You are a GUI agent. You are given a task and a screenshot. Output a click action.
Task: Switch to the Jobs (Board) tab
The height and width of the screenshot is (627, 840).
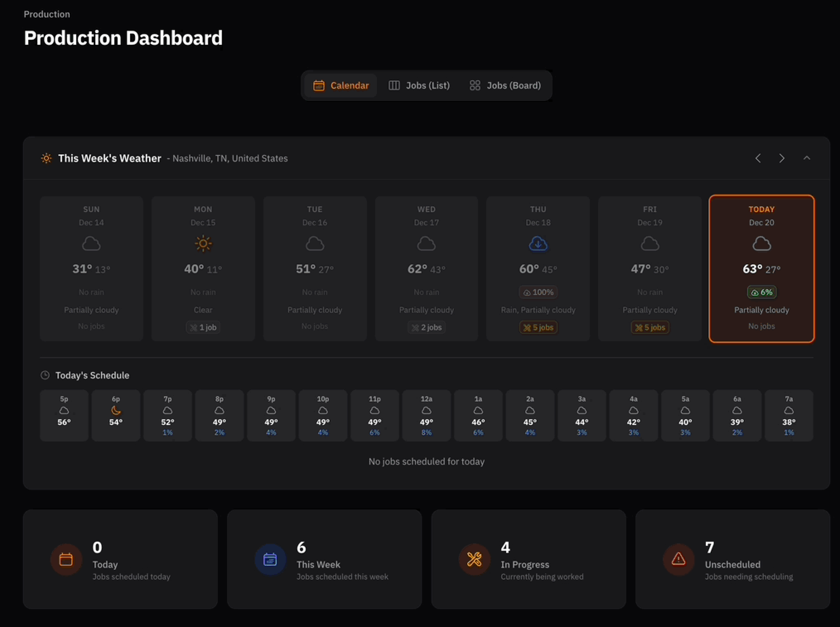505,85
